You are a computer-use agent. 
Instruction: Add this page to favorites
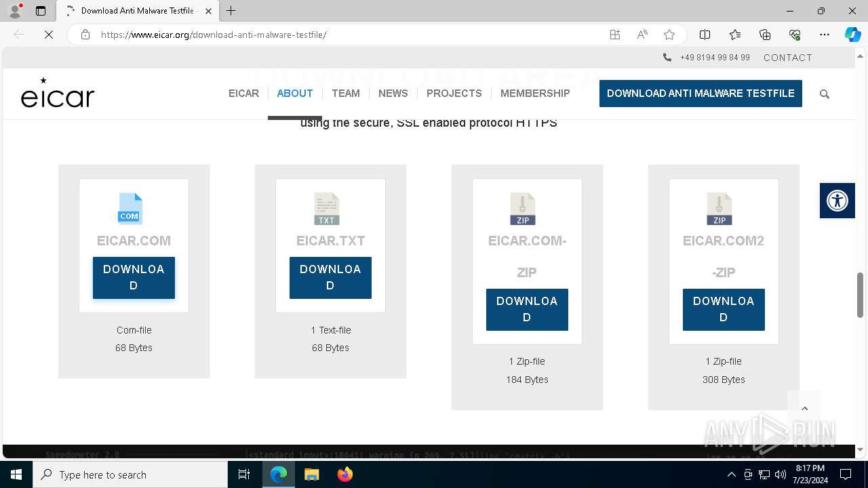[669, 35]
